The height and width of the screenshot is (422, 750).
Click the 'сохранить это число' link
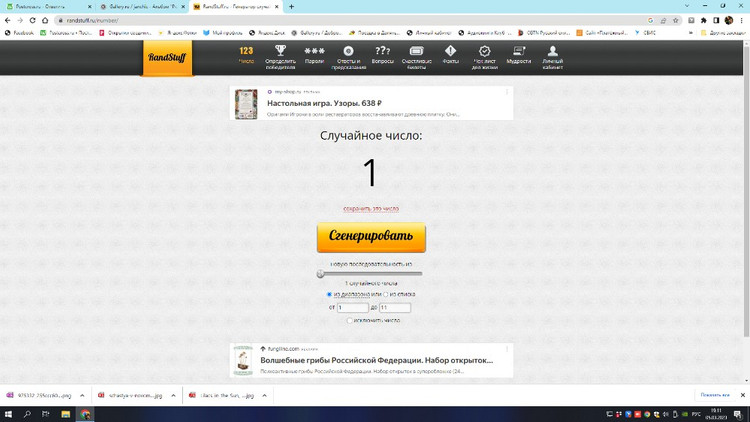pos(371,209)
